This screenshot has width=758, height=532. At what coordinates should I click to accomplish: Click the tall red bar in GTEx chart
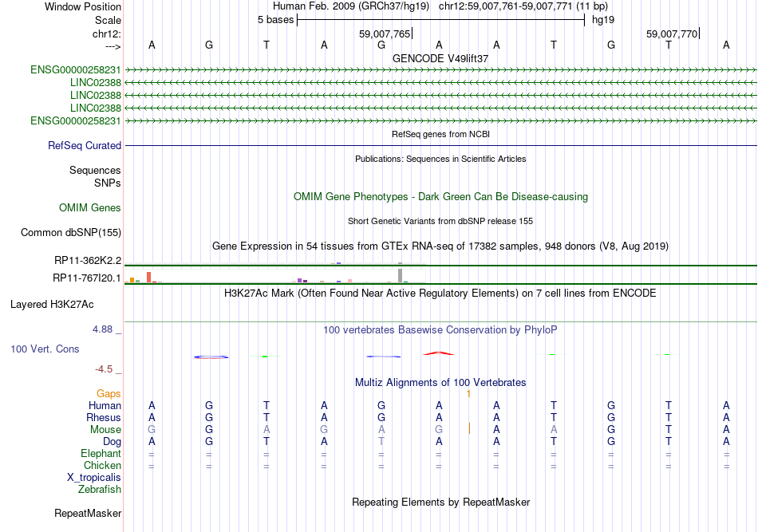tap(149, 277)
